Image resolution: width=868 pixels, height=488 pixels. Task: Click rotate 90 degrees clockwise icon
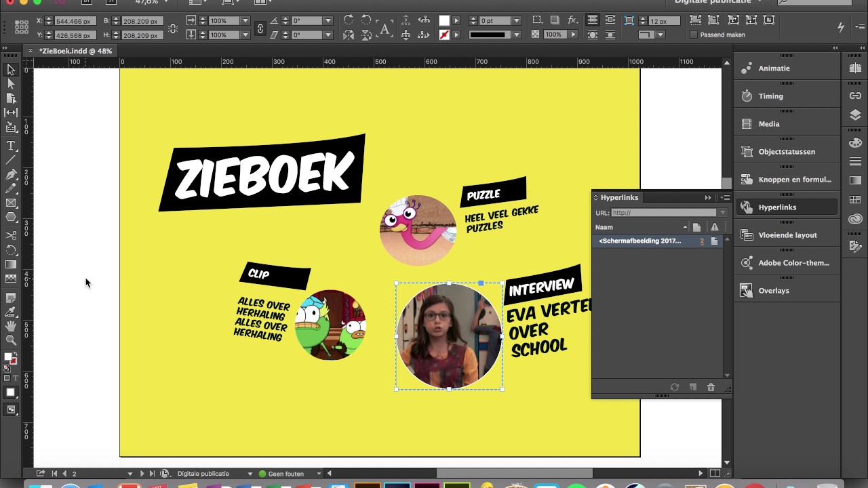coord(349,20)
